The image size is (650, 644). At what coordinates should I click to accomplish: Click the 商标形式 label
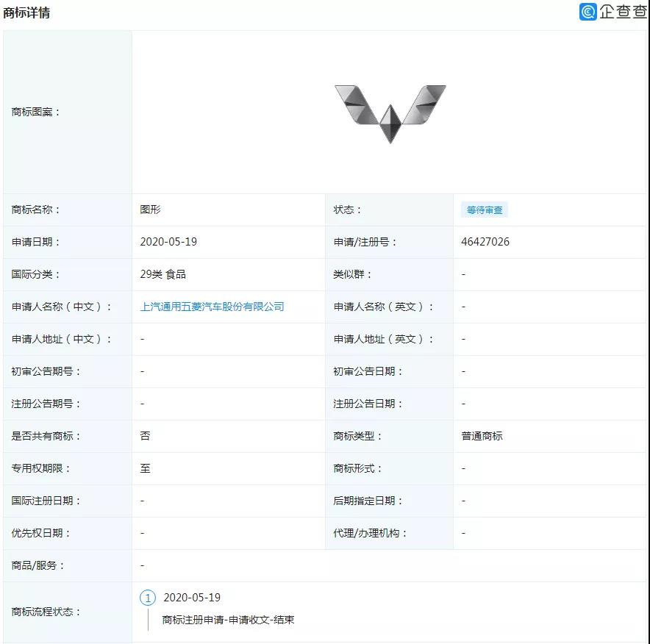click(x=358, y=468)
